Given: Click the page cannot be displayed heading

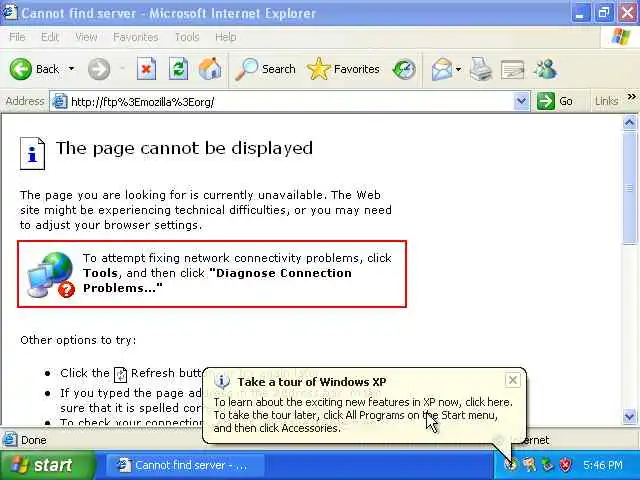Looking at the screenshot, I should tap(184, 149).
